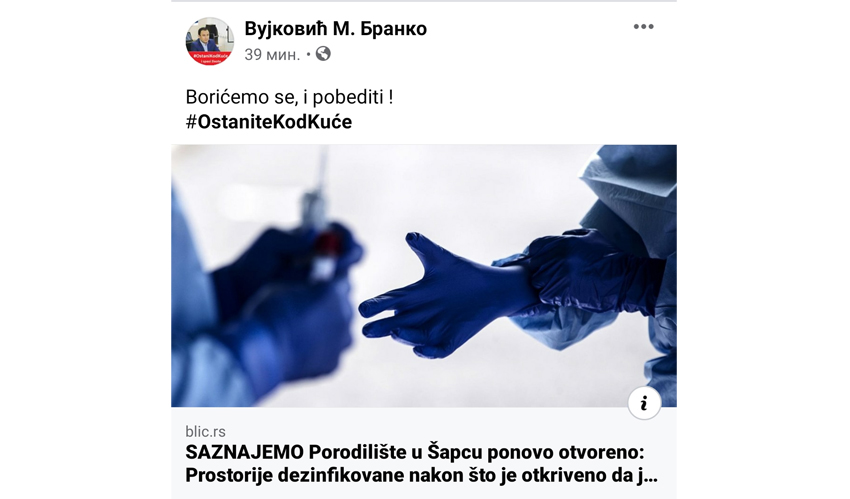Click headline line Prostorije dezinfikovane nakon
The image size is (850, 499).
(421, 475)
